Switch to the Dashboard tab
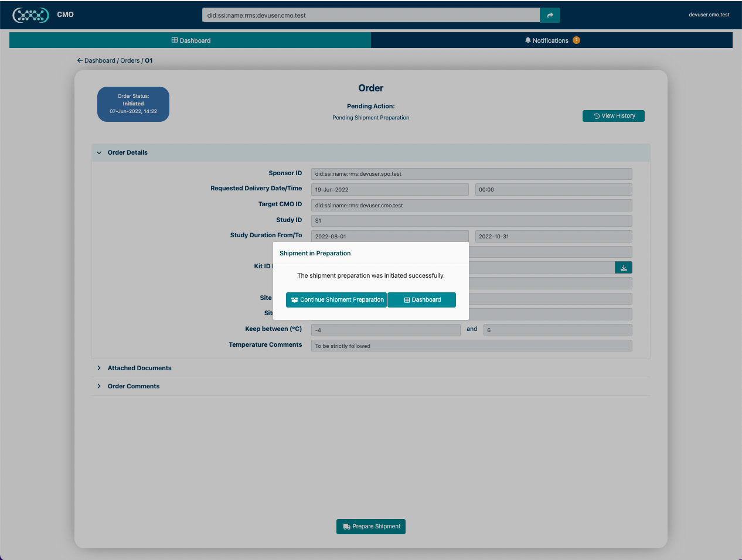The height and width of the screenshot is (560, 742). point(190,40)
